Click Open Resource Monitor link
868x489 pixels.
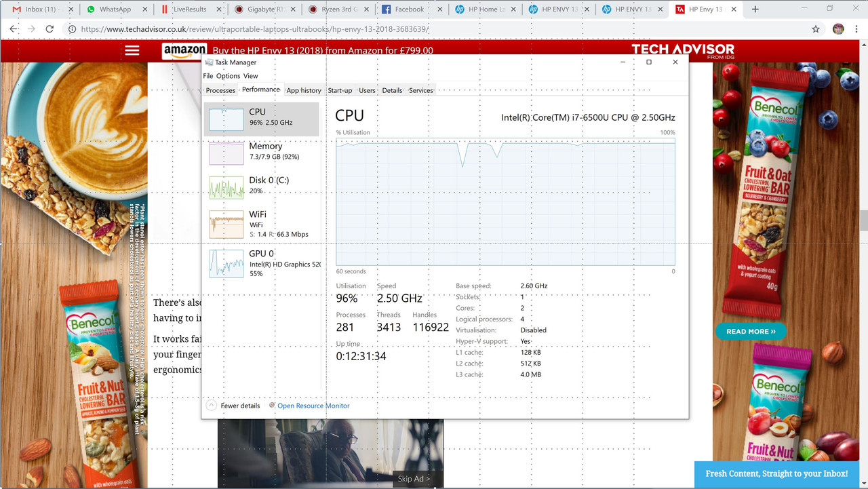[313, 406]
